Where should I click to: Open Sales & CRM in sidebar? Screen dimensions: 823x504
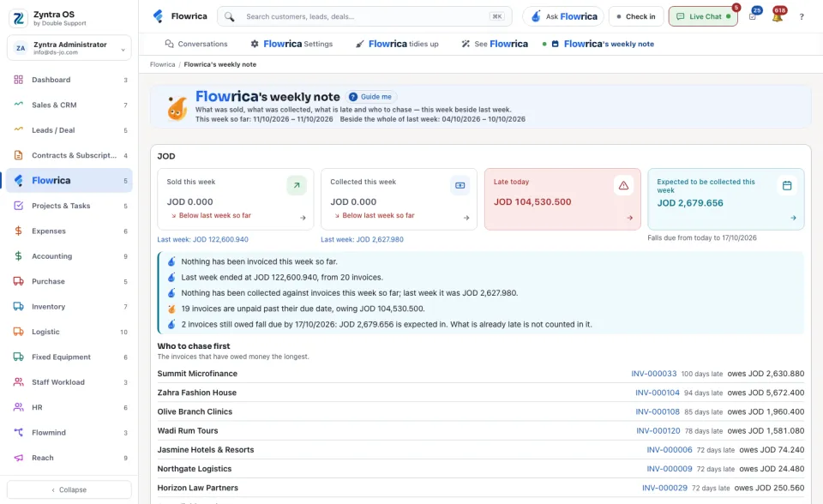pos(69,105)
